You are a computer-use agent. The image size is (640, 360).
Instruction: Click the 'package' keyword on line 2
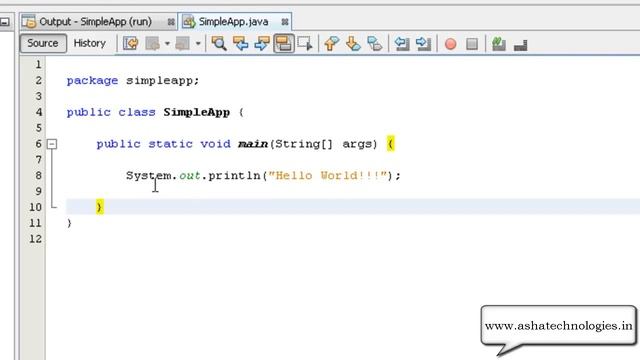(92, 80)
